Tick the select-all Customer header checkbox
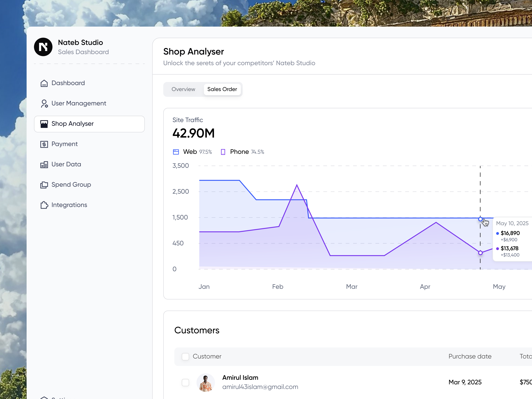 185,356
